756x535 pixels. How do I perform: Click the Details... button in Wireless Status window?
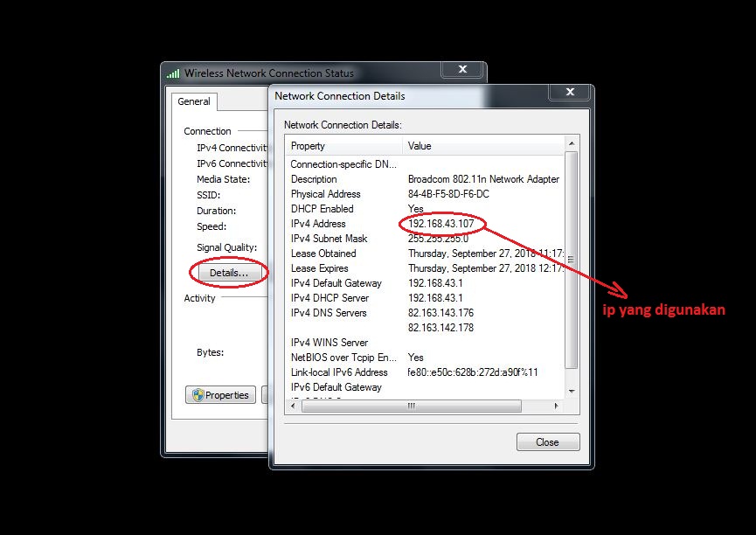[230, 273]
